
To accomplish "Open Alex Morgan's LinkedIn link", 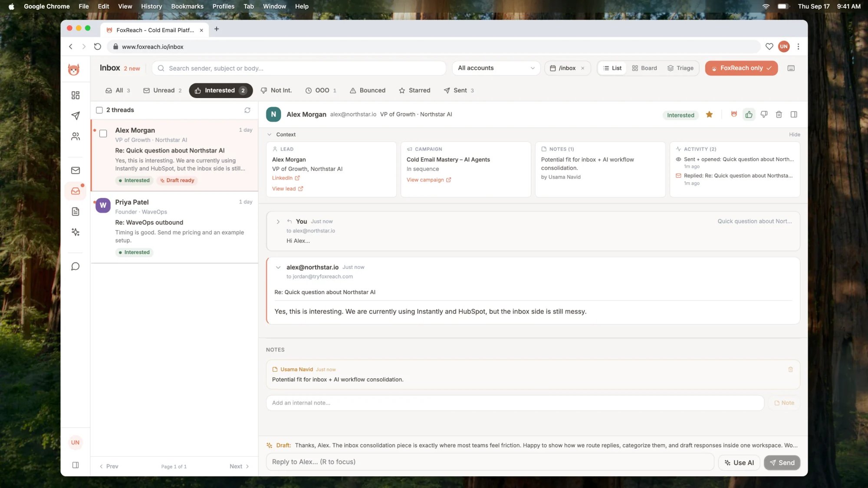I will click(x=286, y=178).
